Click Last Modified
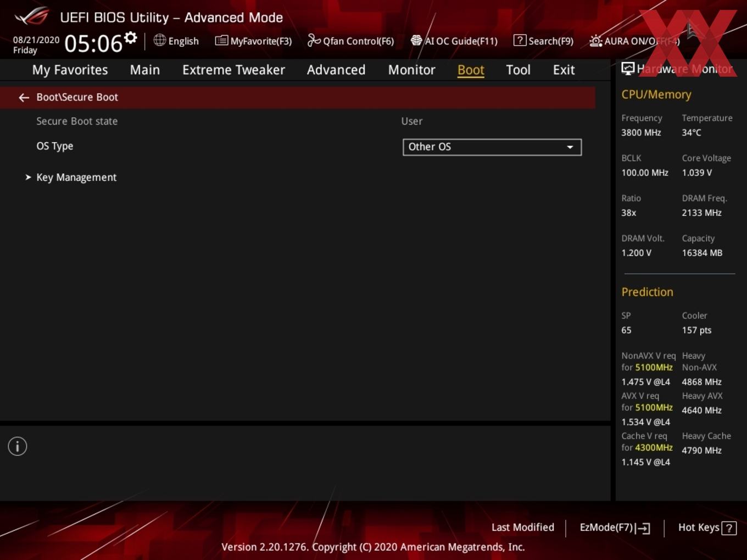Image resolution: width=747 pixels, height=560 pixels. [x=523, y=528]
